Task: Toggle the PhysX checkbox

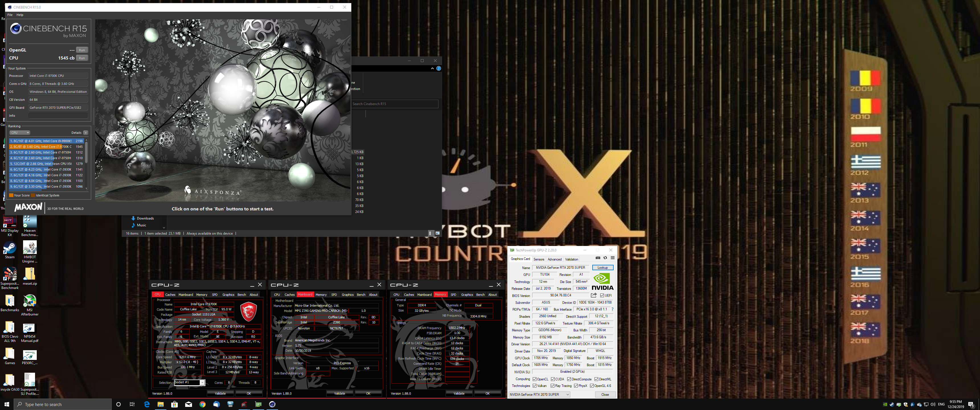Action: [x=575, y=386]
